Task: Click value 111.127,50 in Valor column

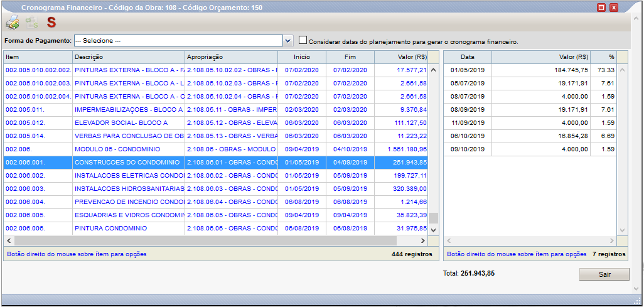Action: coord(411,123)
